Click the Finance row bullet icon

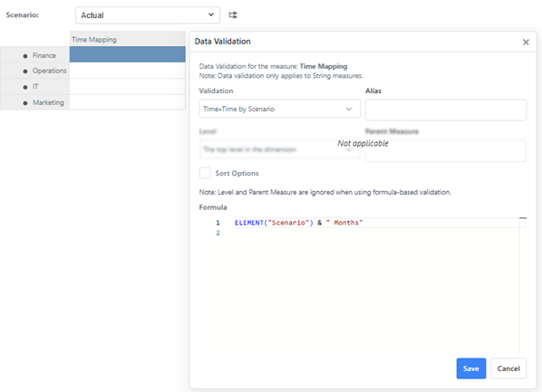coord(24,56)
